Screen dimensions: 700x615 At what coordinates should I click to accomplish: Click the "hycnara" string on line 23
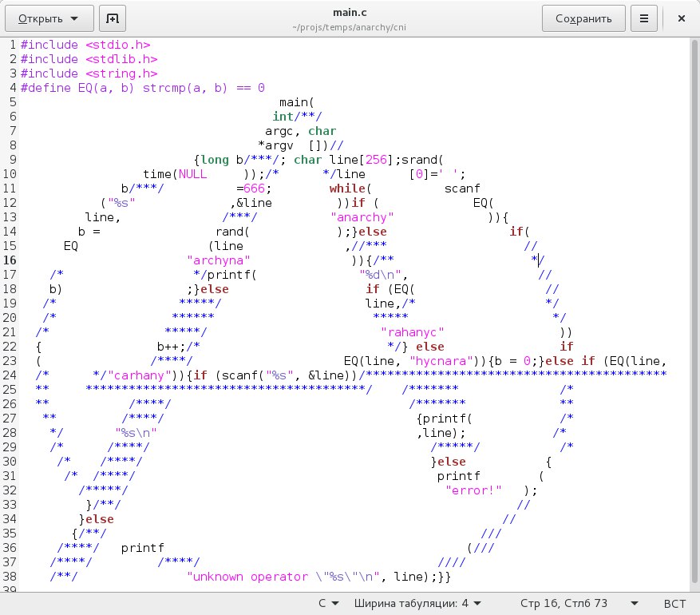(441, 361)
